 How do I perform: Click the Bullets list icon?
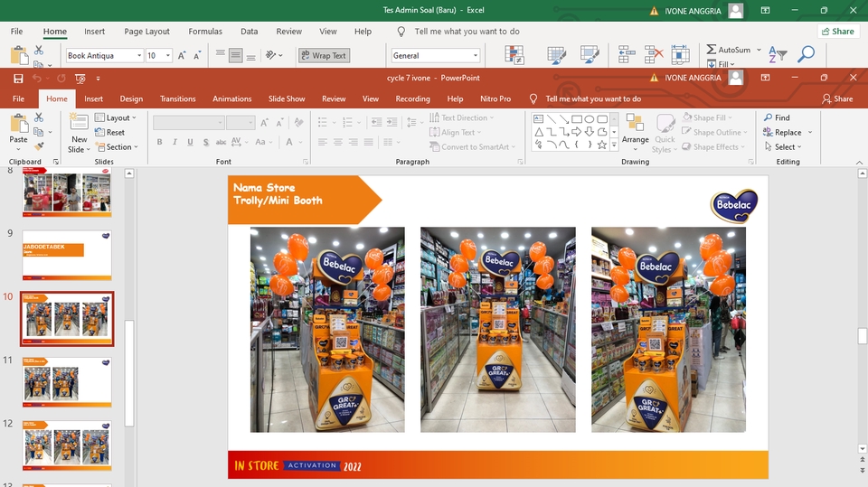(x=322, y=123)
